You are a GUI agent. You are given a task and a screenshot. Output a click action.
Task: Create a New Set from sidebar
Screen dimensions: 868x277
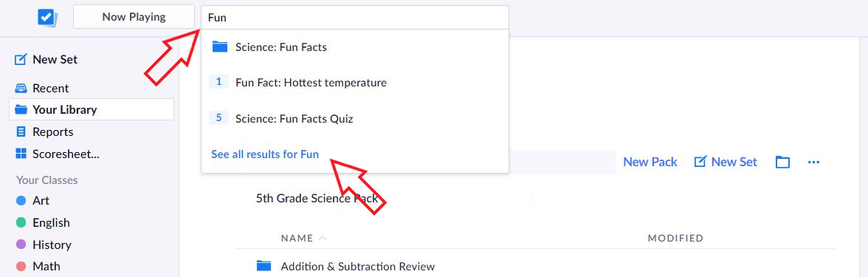[46, 59]
